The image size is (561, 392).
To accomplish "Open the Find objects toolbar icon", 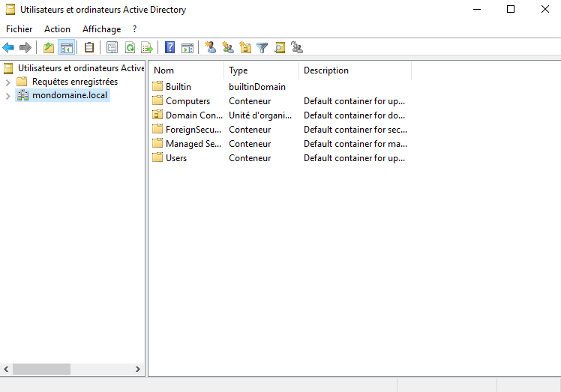I will click(280, 47).
